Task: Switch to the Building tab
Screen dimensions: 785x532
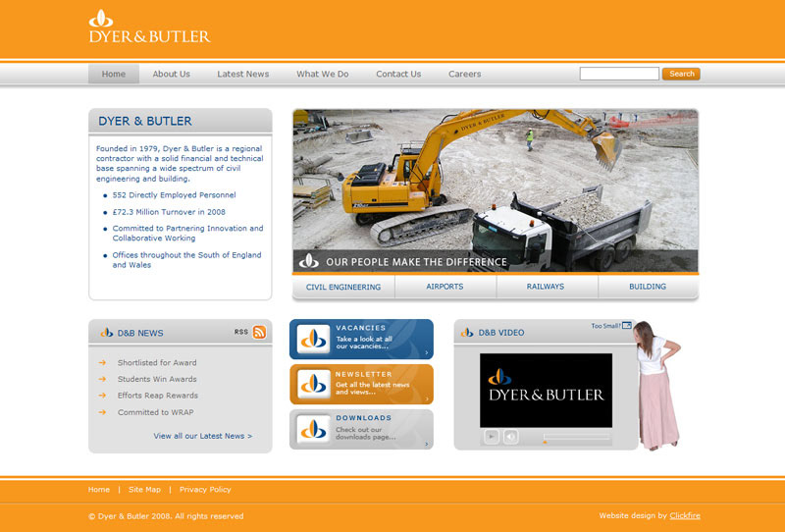Action: 648,287
